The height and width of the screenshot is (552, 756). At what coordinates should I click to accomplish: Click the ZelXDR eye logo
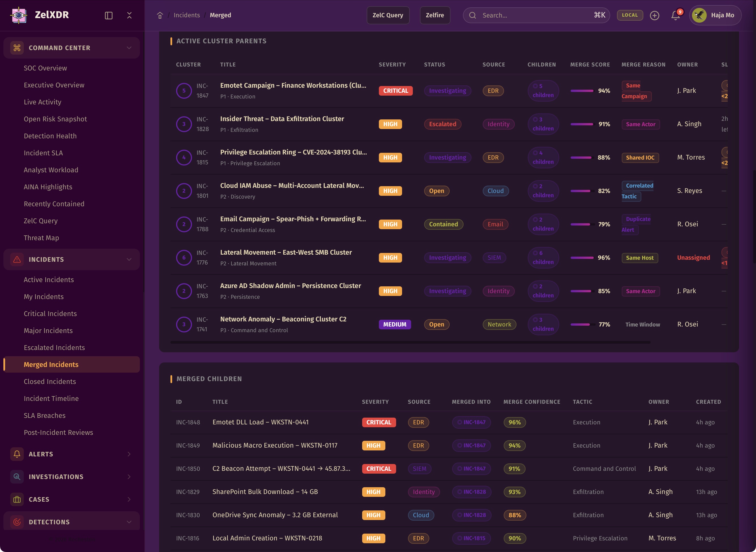(x=19, y=15)
